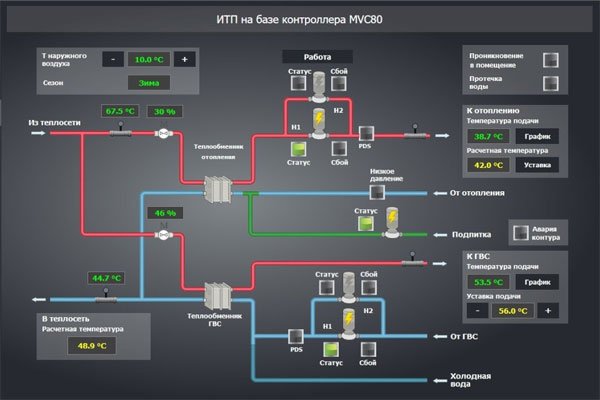
Task: Select the 56.0 °C ГВС setpoint field
Action: click(513, 311)
